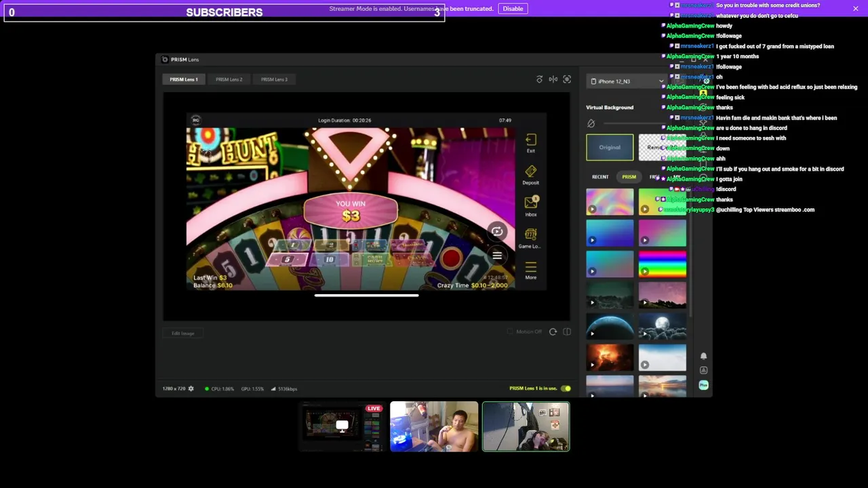This screenshot has height=488, width=868.
Task: Choose the vivid rainbow stripes background
Action: 662,264
